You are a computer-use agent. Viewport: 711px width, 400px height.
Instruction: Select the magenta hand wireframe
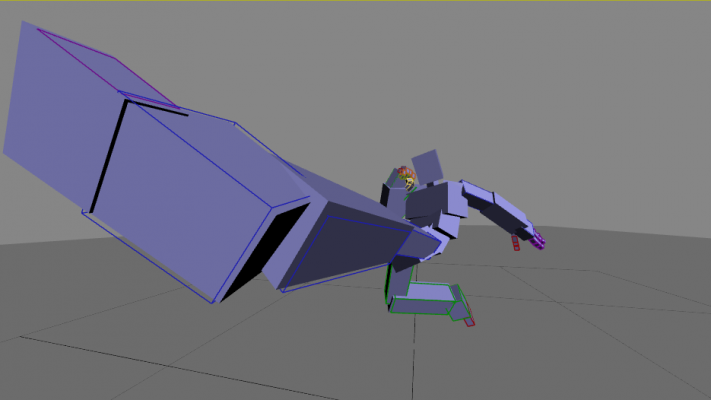pyautogui.click(x=538, y=239)
